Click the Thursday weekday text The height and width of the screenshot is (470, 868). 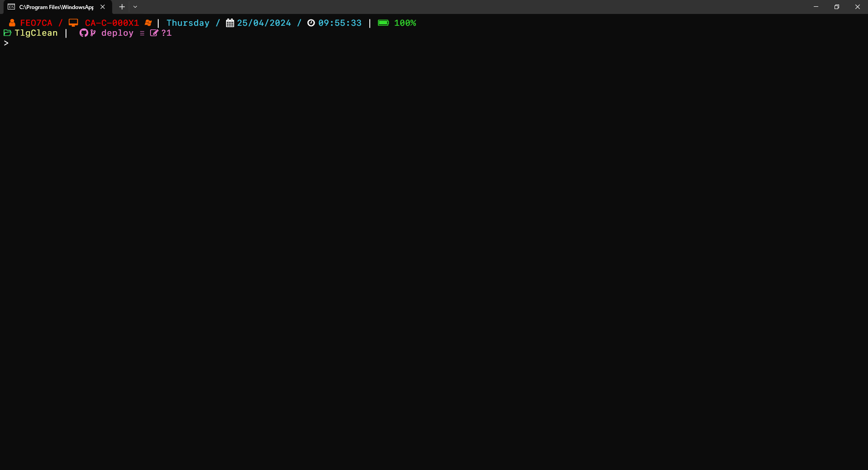point(188,23)
